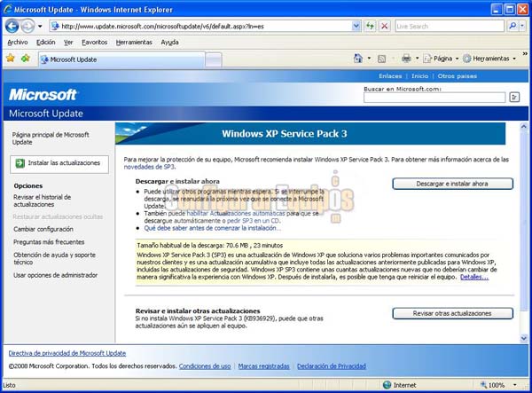Click habilitar Actualizaciones automáticas link

click(236, 213)
